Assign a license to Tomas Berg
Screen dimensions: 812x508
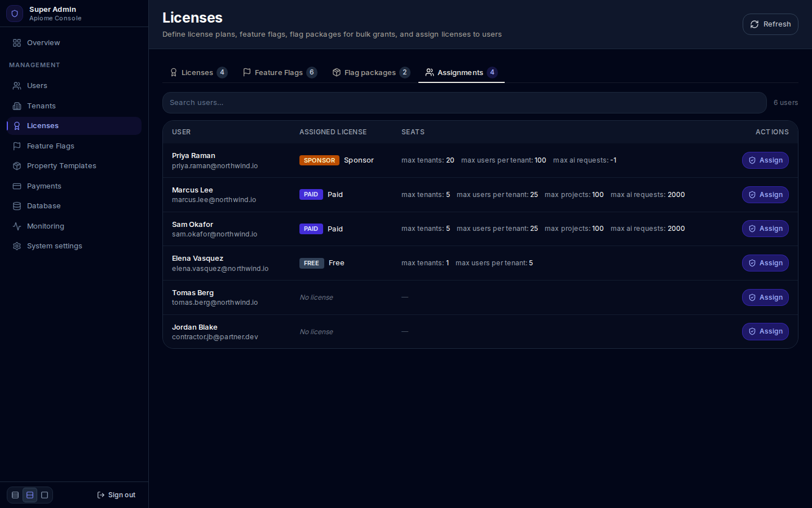tap(765, 297)
